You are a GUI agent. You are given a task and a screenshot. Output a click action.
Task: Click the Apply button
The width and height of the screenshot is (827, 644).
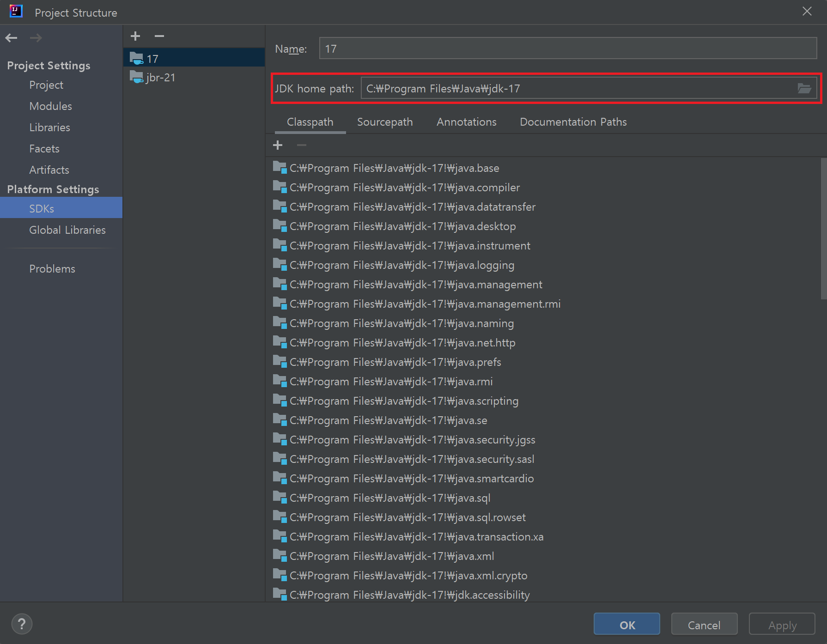pos(782,625)
